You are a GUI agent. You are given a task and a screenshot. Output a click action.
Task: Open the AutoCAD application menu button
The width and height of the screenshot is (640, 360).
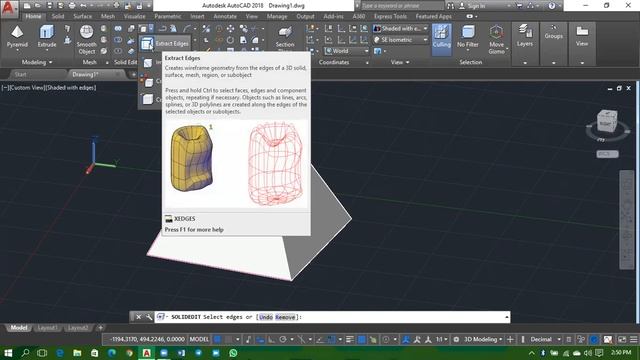9,8
